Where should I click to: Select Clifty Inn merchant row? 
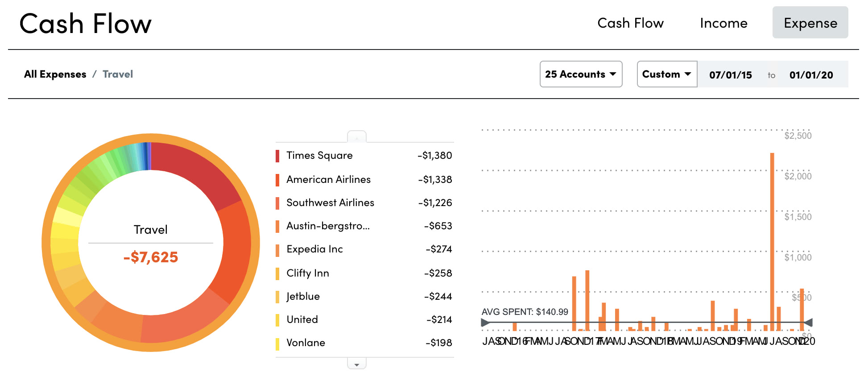pos(364,273)
